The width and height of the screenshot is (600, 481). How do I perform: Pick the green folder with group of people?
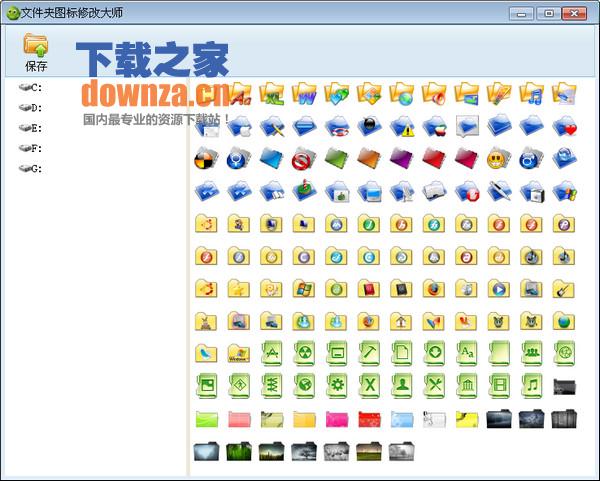click(532, 353)
